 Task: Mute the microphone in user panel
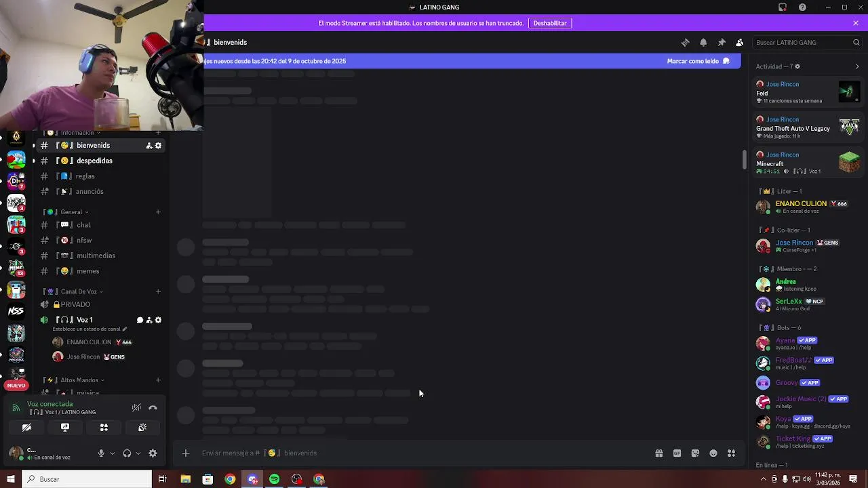(x=101, y=453)
